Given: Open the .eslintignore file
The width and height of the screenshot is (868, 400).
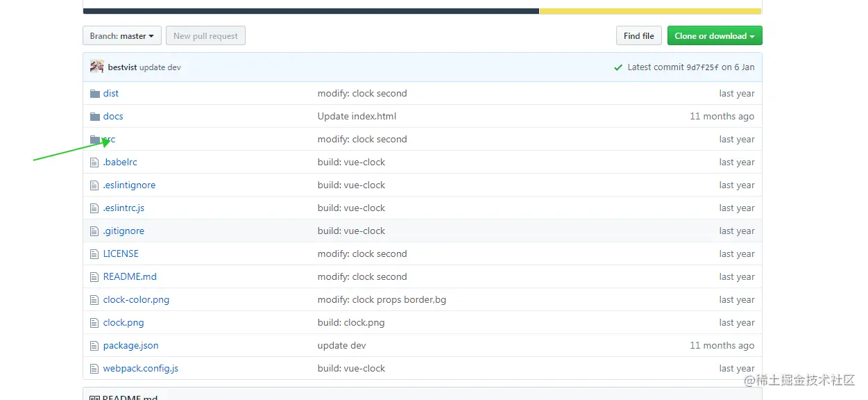Looking at the screenshot, I should pyautogui.click(x=129, y=185).
